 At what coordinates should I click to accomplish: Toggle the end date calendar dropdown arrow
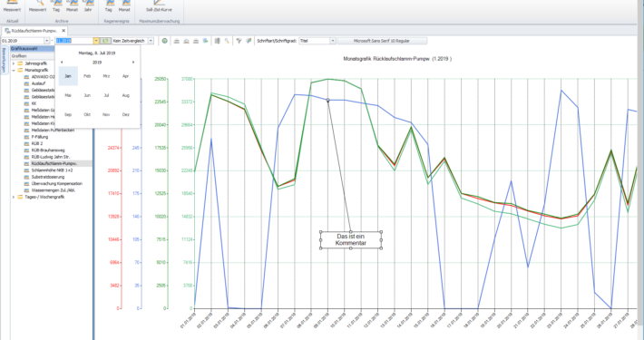tap(96, 41)
